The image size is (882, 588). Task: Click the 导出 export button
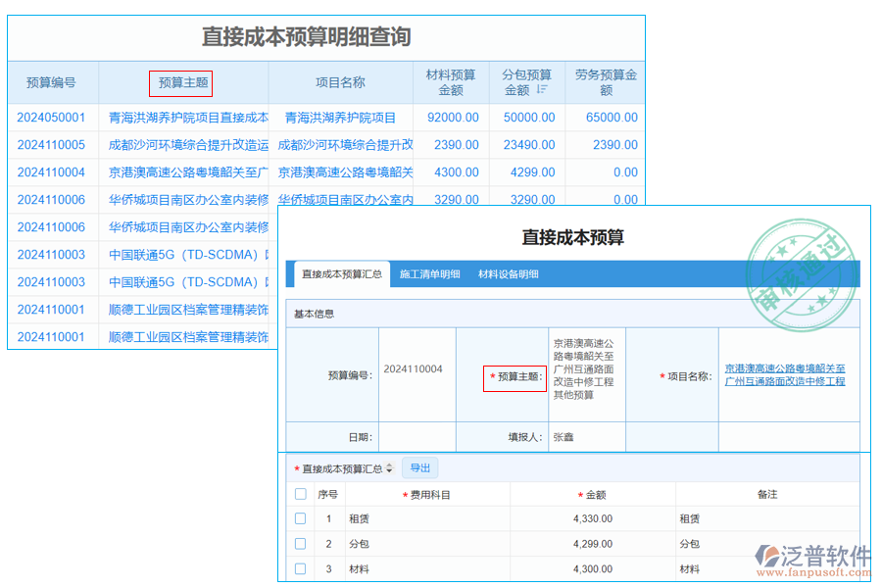click(420, 467)
